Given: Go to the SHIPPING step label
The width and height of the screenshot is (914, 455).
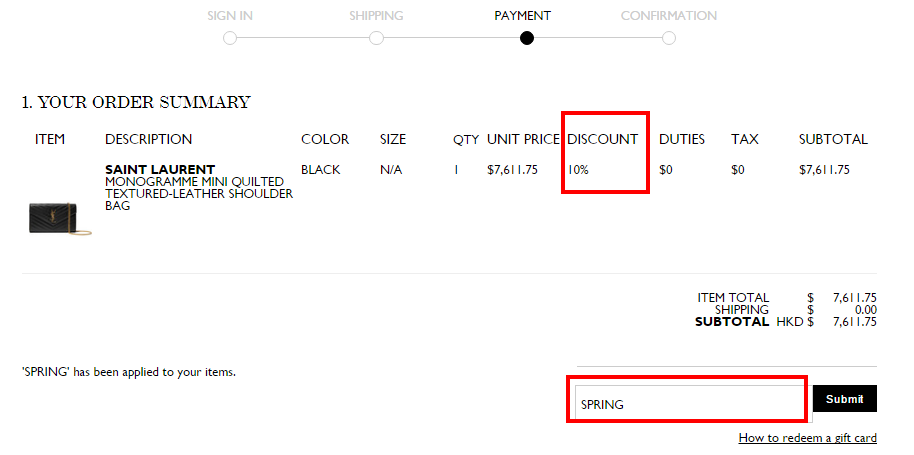Looking at the screenshot, I should tap(377, 16).
